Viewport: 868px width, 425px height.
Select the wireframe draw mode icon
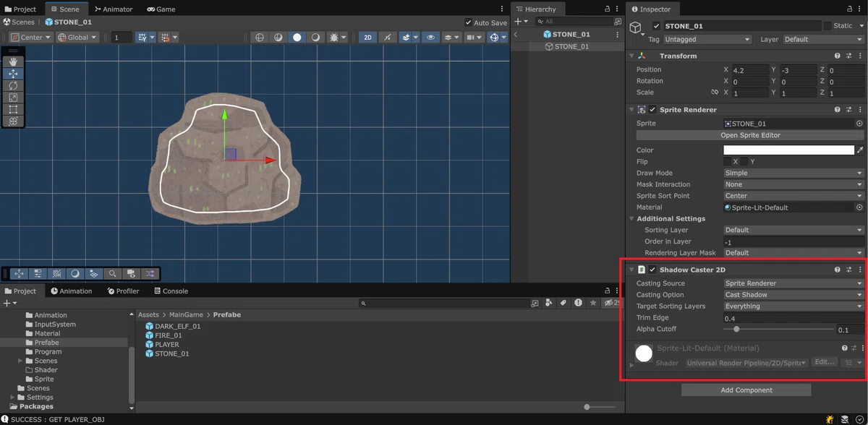[x=260, y=38]
